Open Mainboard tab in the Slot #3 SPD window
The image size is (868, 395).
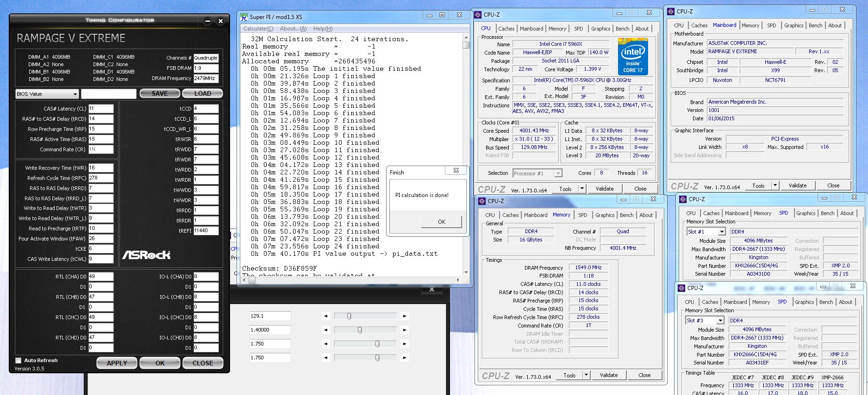click(x=735, y=302)
